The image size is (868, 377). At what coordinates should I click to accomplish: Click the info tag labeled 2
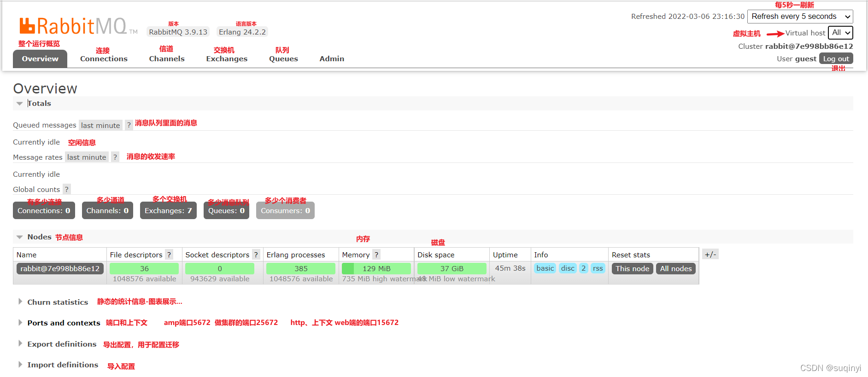[583, 268]
